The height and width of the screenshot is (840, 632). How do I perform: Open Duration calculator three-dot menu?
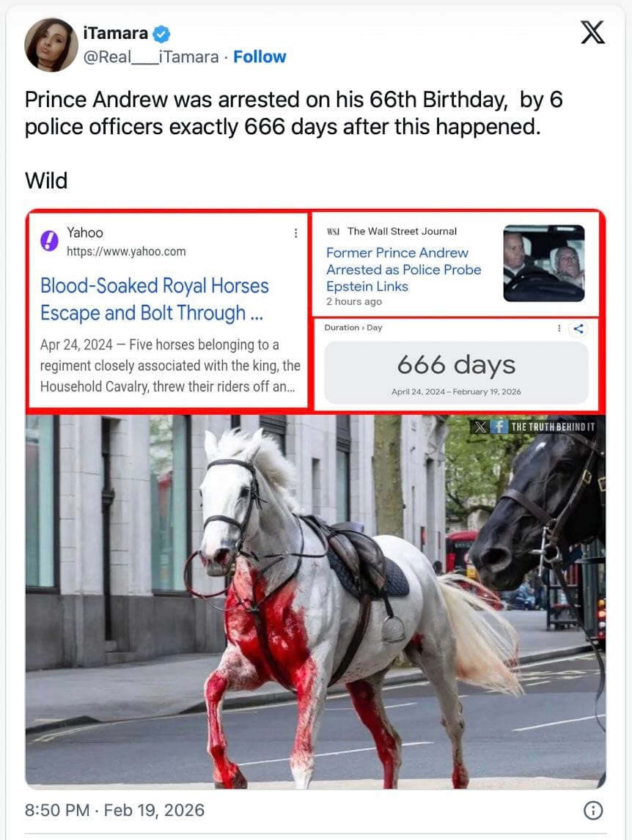pos(559,328)
